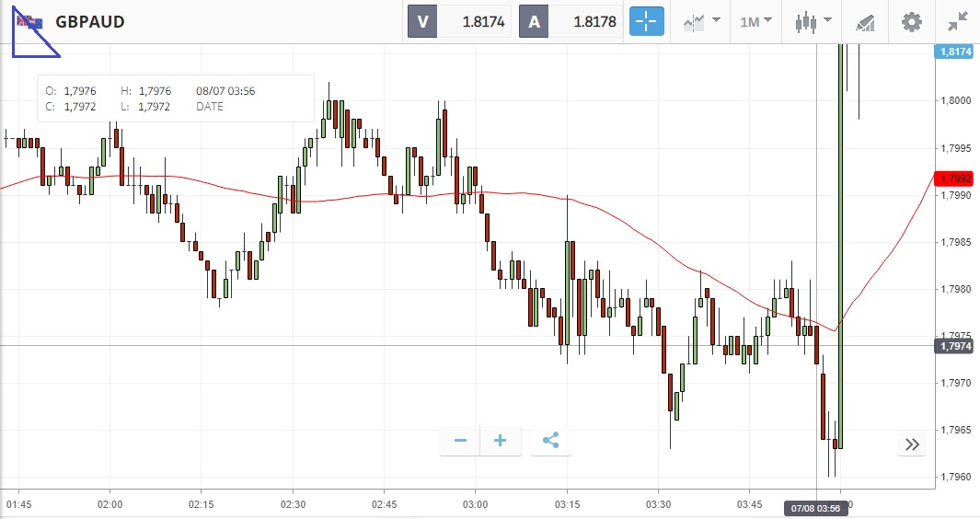Screen dimensions: 980x519
Task: Zoom in with the plus button
Action: pyautogui.click(x=501, y=441)
